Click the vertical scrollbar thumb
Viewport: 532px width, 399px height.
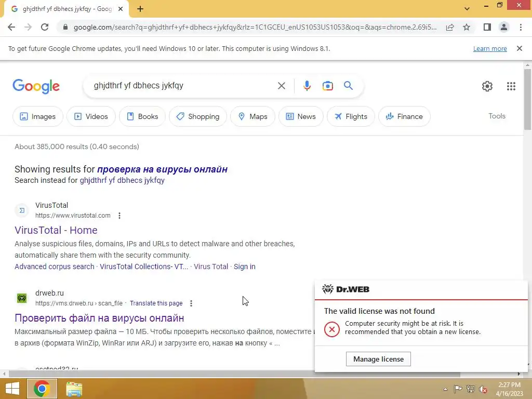click(x=527, y=99)
